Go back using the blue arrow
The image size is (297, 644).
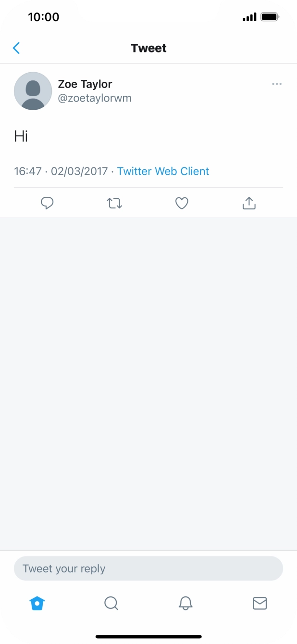pyautogui.click(x=16, y=48)
